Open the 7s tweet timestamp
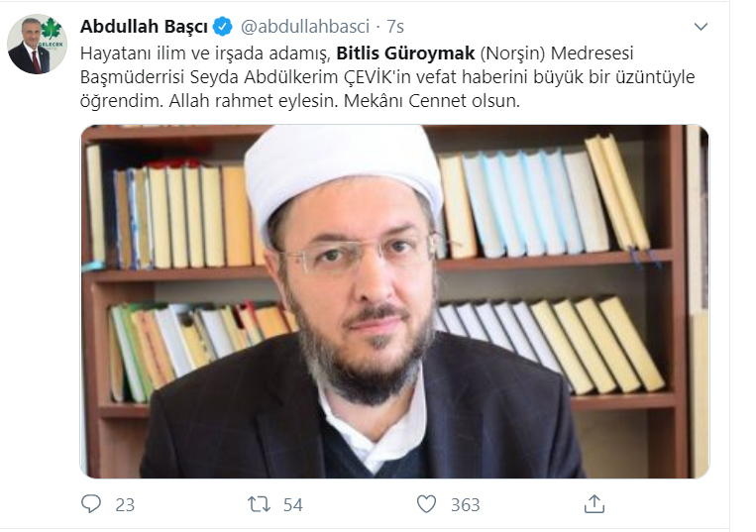Screen dimensions: 756x532 [x=395, y=27]
